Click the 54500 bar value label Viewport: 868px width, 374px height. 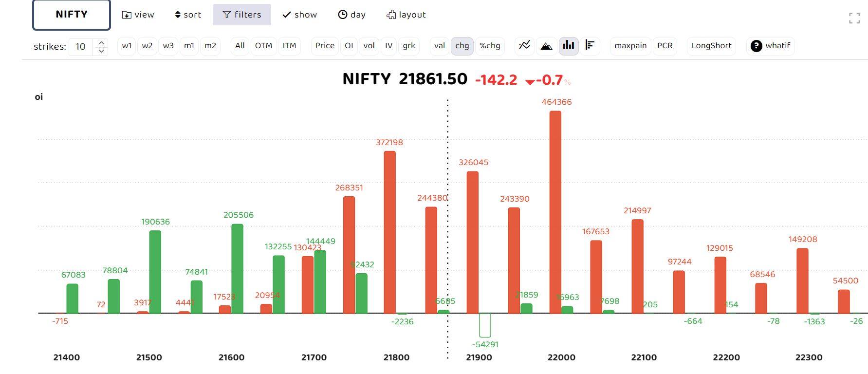pos(846,280)
